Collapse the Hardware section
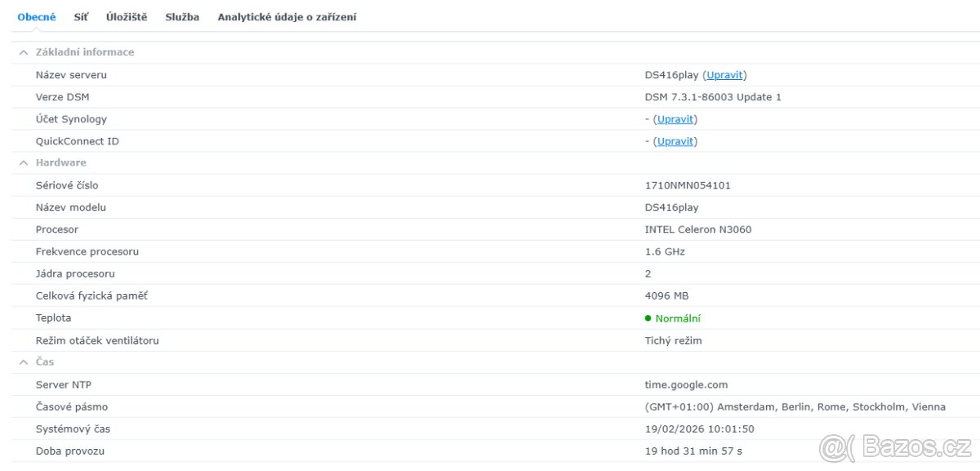 tap(24, 162)
